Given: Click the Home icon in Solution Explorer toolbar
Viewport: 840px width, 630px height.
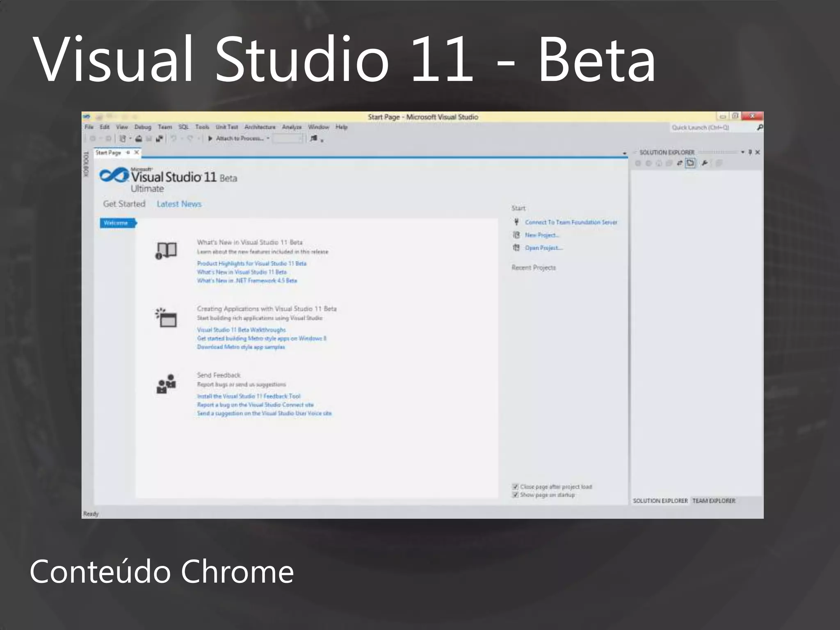Looking at the screenshot, I should (659, 163).
